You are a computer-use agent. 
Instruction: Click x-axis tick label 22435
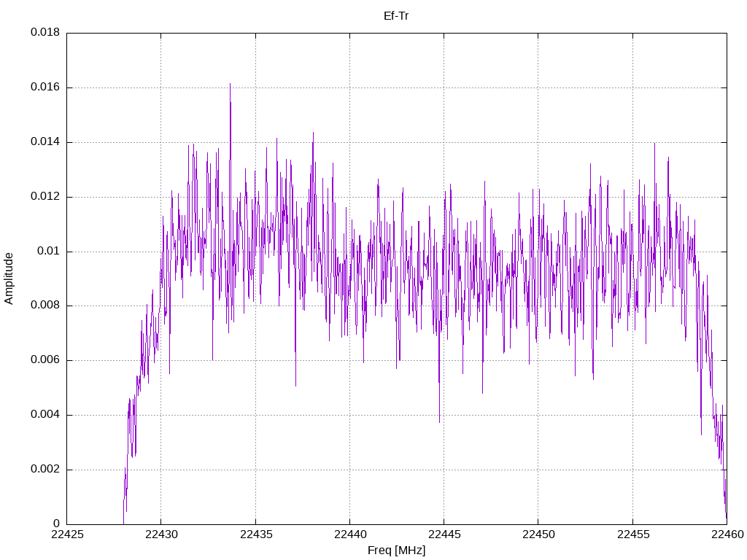pos(256,534)
